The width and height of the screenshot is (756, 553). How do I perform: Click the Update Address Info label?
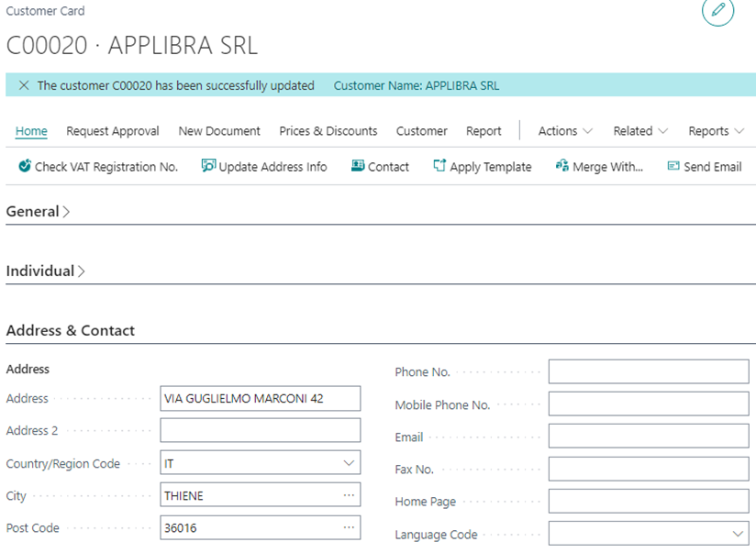272,167
